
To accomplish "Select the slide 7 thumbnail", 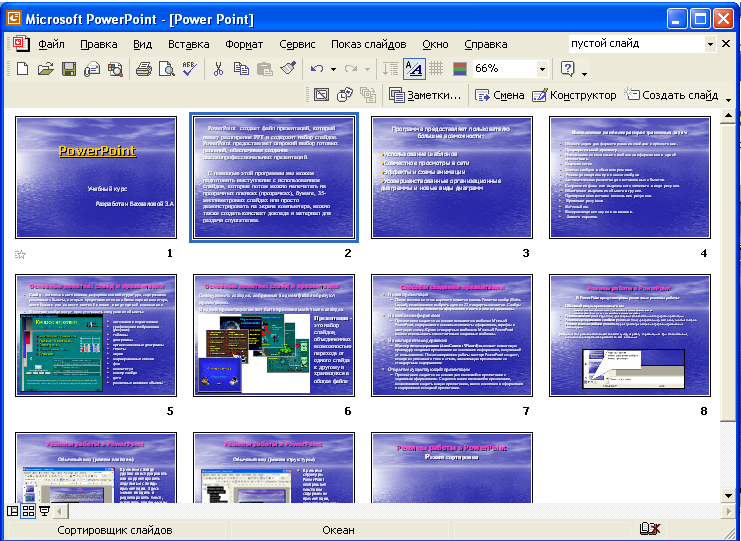I will 452,335.
